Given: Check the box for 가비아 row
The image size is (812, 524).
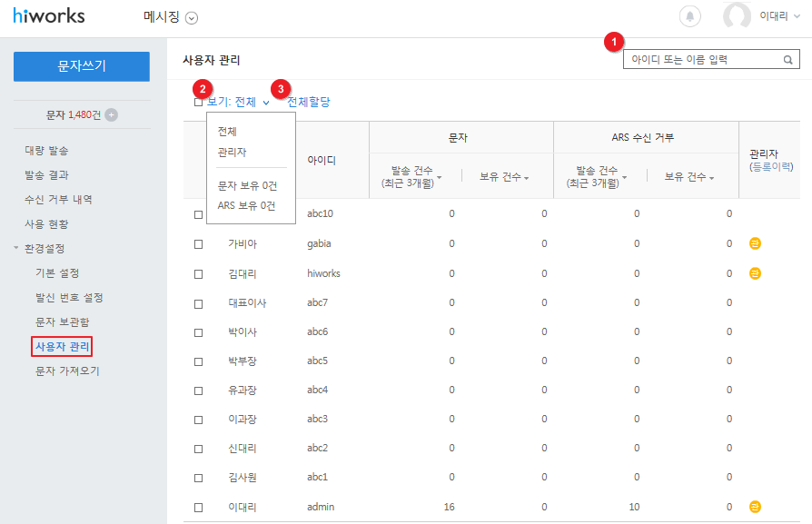Looking at the screenshot, I should coord(198,244).
